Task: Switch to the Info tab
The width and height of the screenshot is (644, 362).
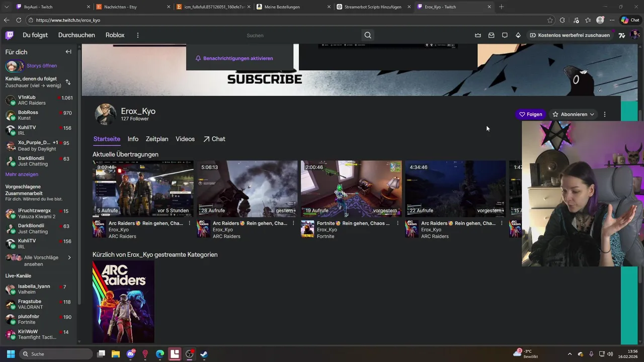Action: point(133,139)
